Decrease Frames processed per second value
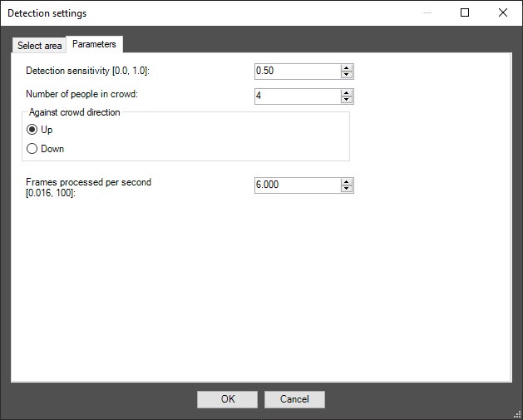This screenshot has height=420, width=523. coord(347,189)
